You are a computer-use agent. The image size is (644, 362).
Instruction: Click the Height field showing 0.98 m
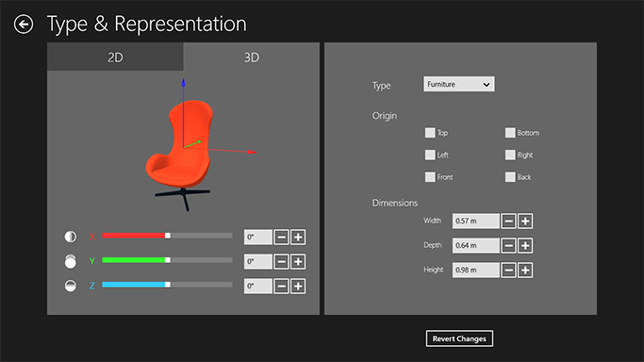click(x=476, y=270)
